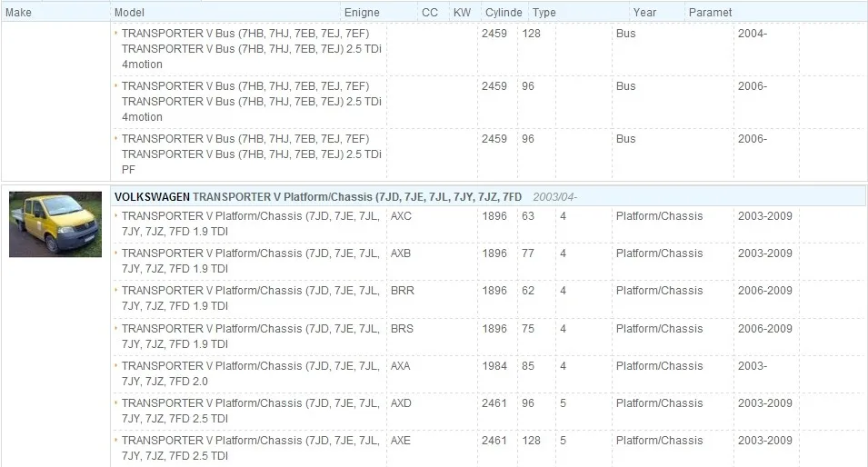
Task: Open the VOLKSWAGEN TRANSPORTER V Platform/Chassis group heading
Action: [318, 197]
